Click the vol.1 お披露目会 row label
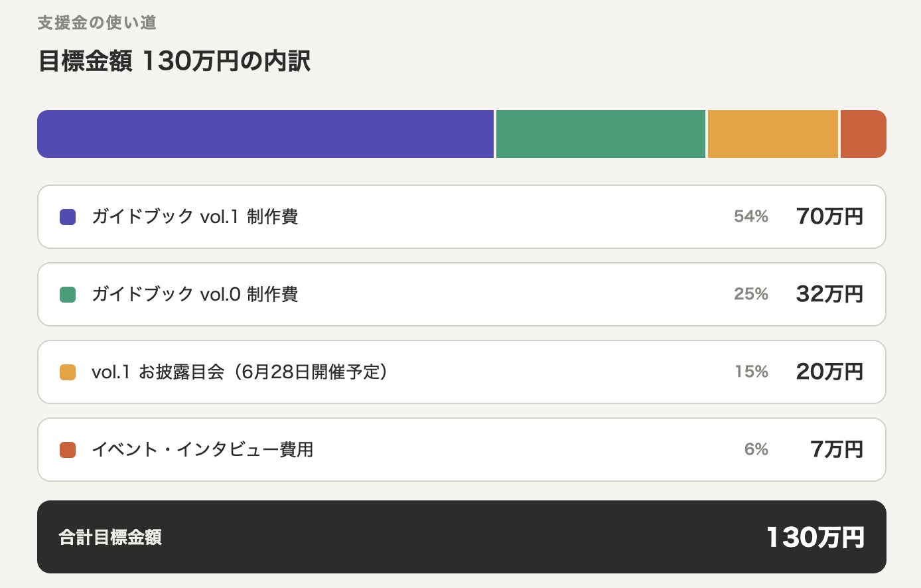The height and width of the screenshot is (588, 921). point(240,372)
